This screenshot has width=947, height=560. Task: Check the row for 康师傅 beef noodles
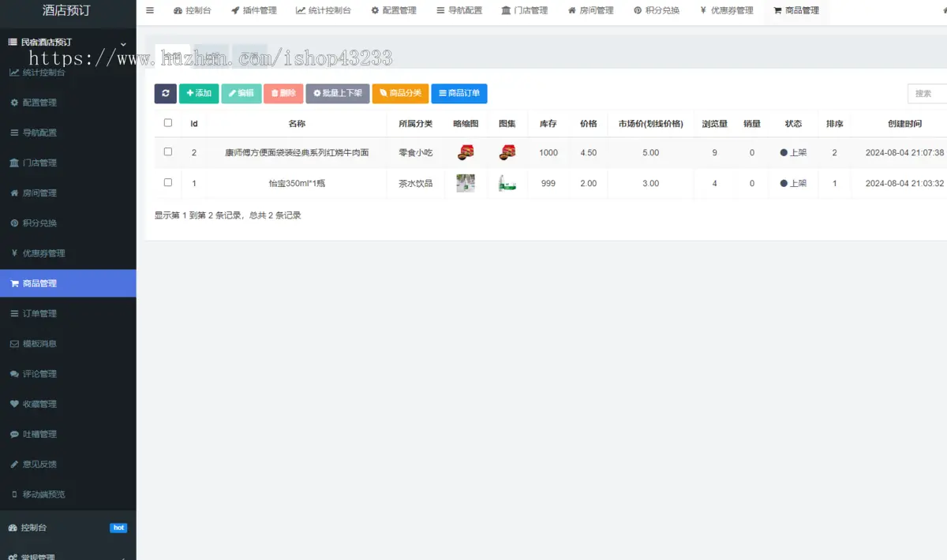[x=167, y=151]
